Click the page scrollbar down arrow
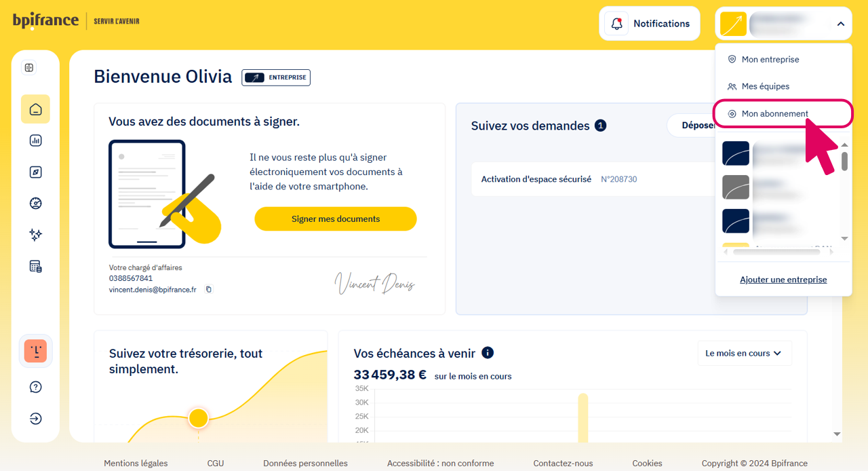Screen dimensions: 868x471 837,434
